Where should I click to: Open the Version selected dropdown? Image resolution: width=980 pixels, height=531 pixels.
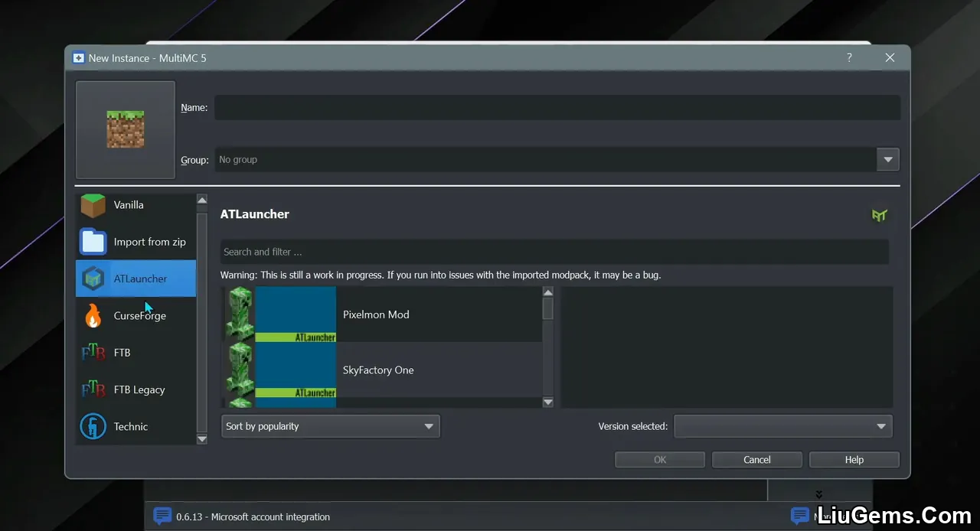[x=783, y=426]
